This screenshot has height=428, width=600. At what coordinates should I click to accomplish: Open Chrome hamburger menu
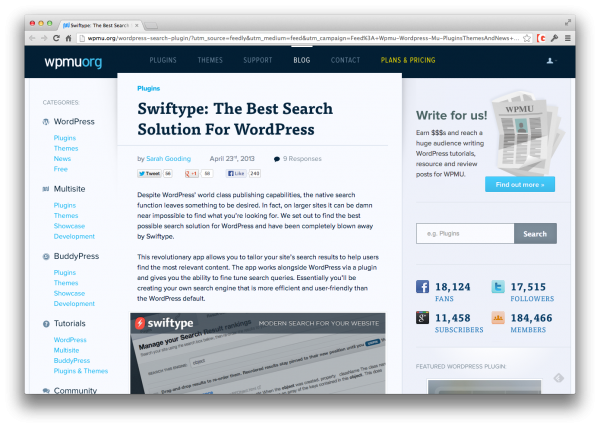click(x=568, y=38)
